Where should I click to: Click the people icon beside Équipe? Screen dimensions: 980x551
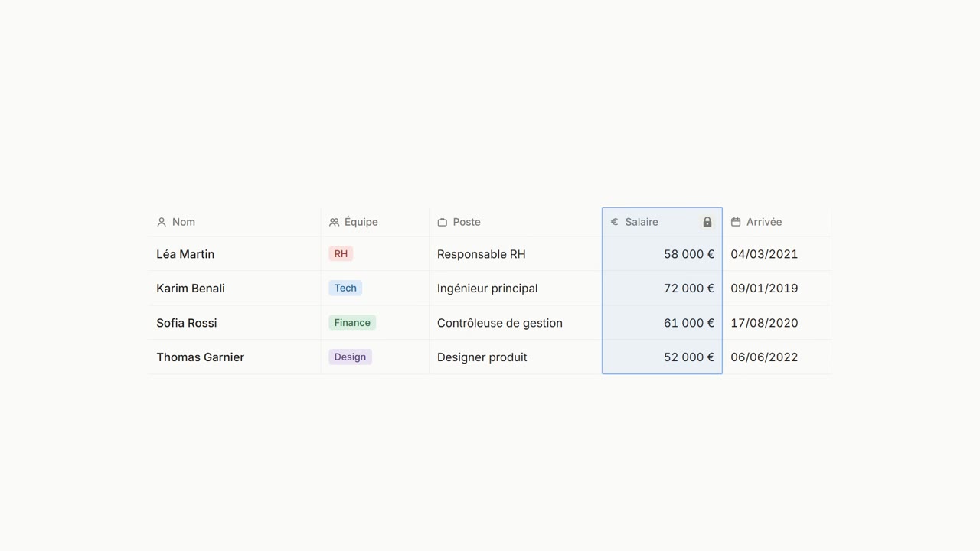(334, 222)
